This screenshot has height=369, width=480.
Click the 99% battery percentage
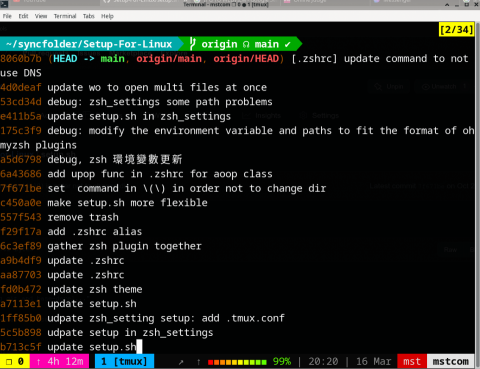tap(282, 361)
